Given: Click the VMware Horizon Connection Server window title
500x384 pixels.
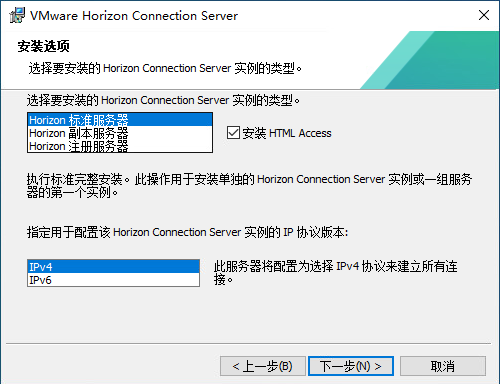Looking at the screenshot, I should click(x=134, y=16).
